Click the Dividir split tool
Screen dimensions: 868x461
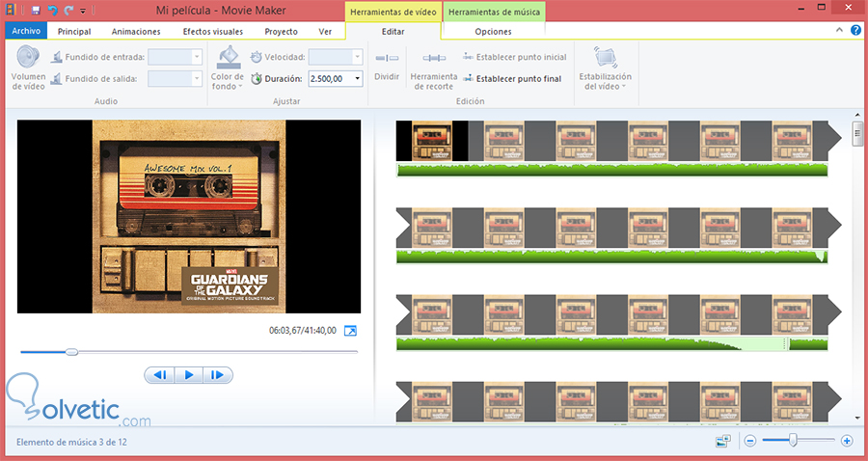[x=387, y=67]
